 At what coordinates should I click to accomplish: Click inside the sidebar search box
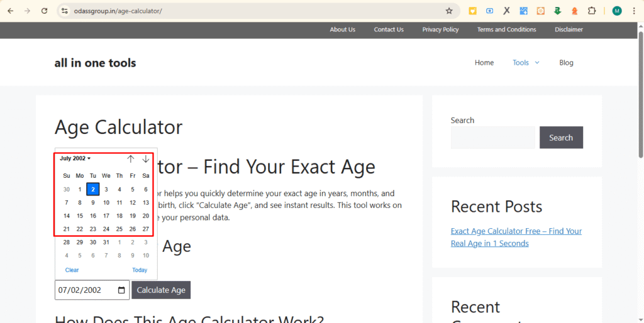(493, 138)
